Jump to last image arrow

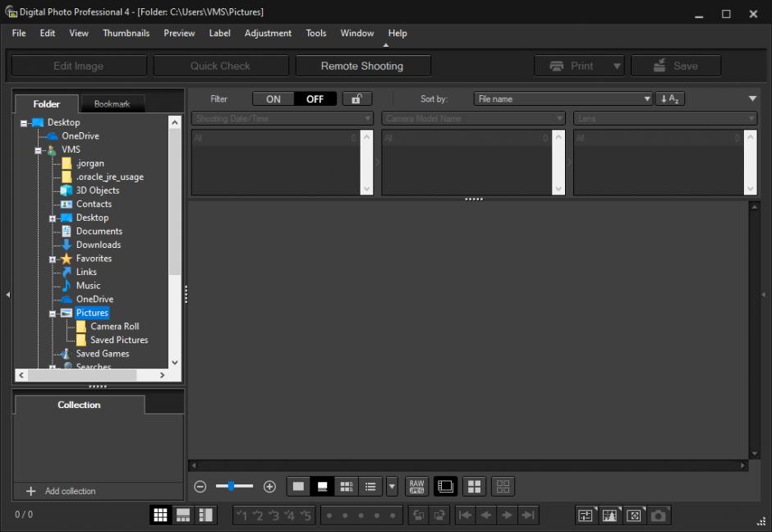point(528,516)
